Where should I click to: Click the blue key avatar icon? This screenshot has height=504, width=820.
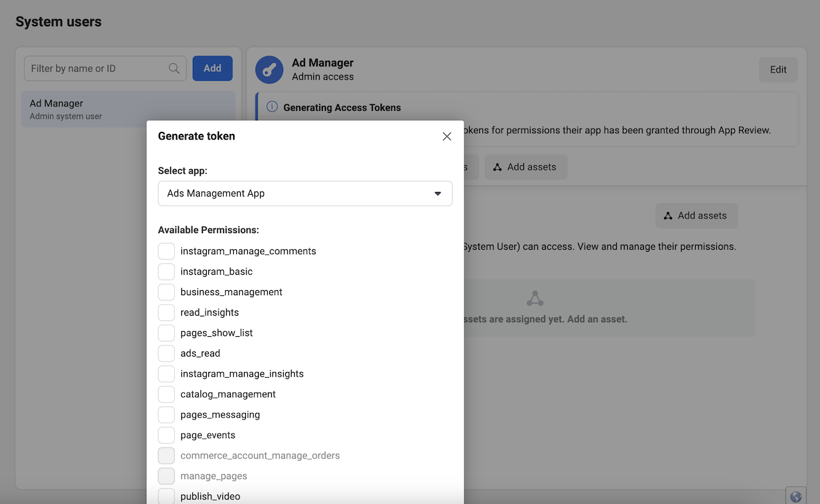tap(269, 70)
